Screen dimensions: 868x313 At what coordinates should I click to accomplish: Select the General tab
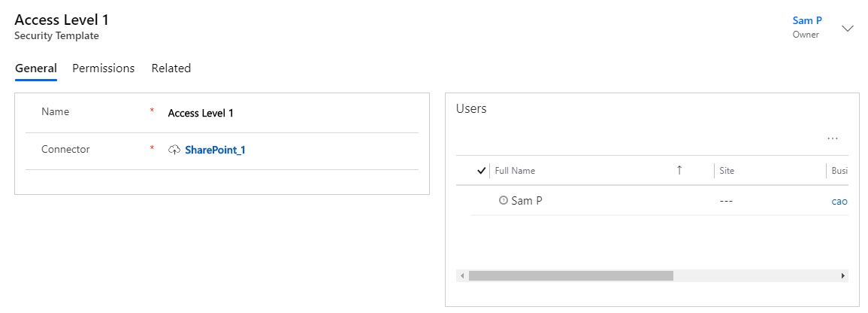[36, 68]
